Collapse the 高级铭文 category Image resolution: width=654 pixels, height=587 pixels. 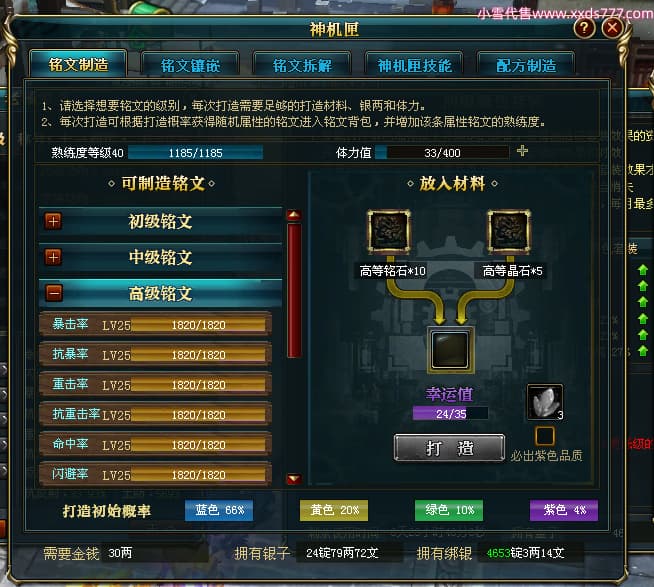(x=54, y=293)
